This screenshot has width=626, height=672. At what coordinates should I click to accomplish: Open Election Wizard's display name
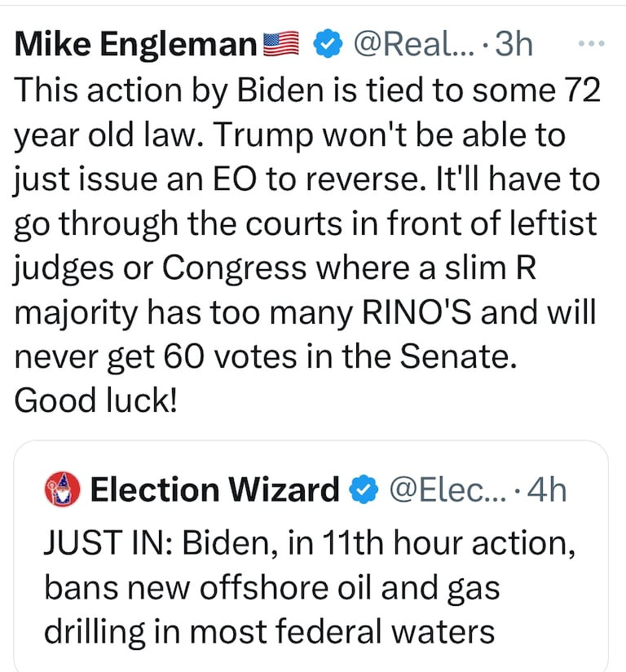(214, 489)
